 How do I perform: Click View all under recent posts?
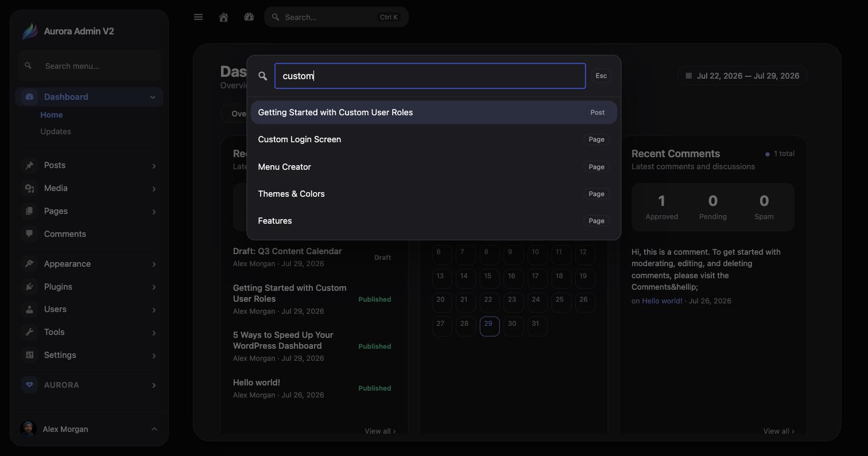pyautogui.click(x=380, y=431)
